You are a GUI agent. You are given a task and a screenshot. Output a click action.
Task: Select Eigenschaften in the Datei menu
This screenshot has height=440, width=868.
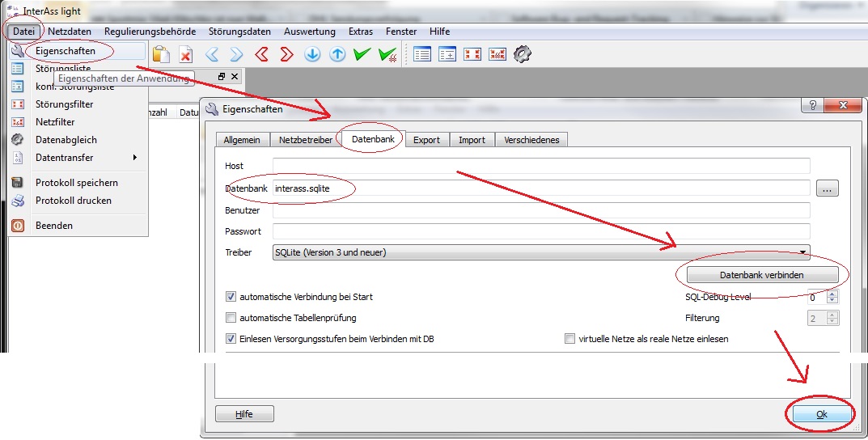pos(78,51)
